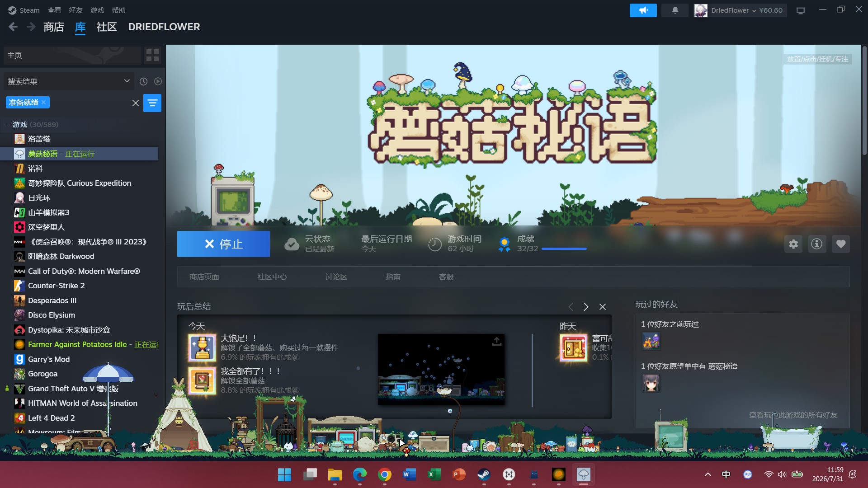
Task: Clear the library search filter X
Action: 135,103
